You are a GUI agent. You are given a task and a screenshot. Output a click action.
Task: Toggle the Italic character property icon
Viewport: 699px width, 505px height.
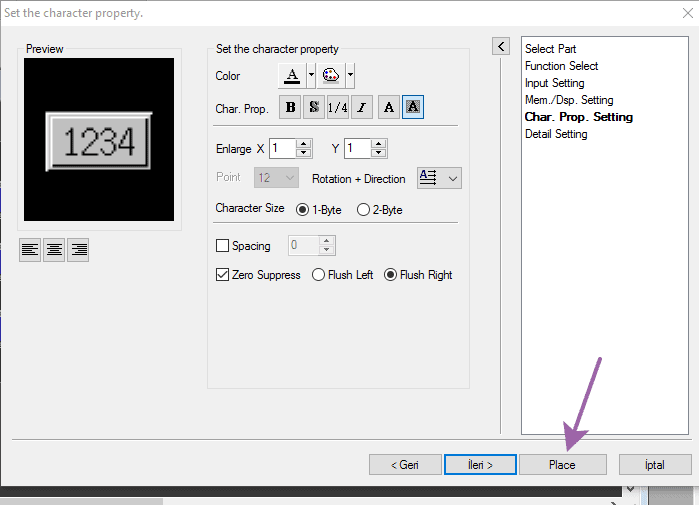pyautogui.click(x=361, y=108)
